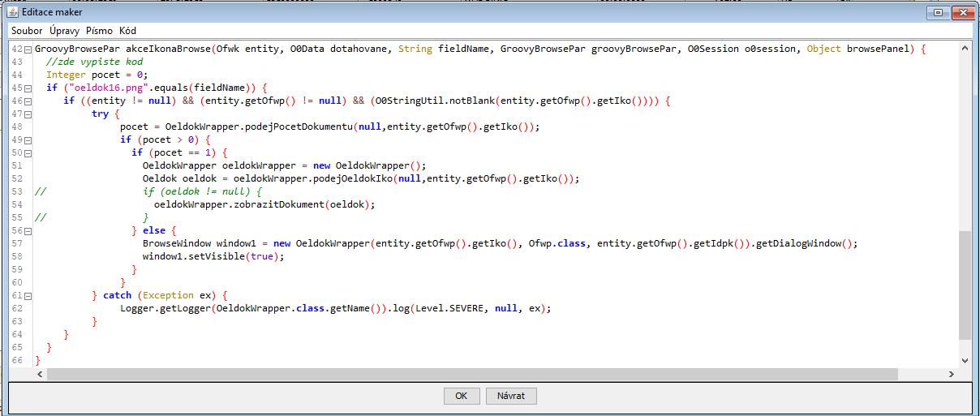Fold the entity null-check block at line 46
Image resolution: width=980 pixels, height=416 pixels.
(28, 101)
